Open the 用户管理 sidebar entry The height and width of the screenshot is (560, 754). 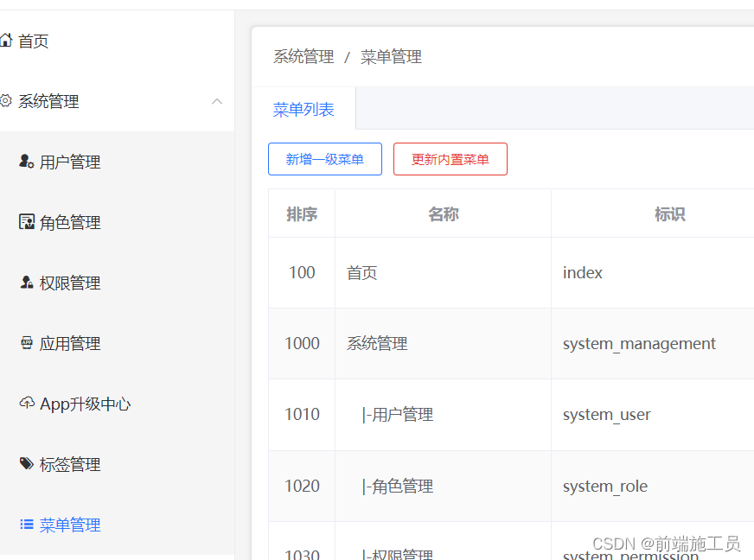pos(69,162)
